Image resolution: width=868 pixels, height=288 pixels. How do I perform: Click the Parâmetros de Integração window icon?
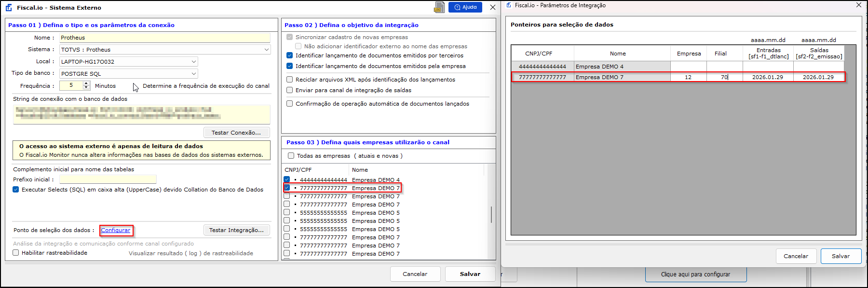point(509,5)
